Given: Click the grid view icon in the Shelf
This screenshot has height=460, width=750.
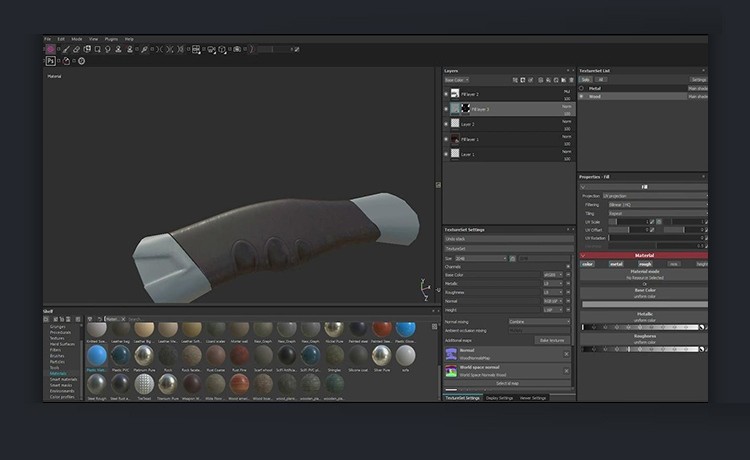Looking at the screenshot, I should point(434,327).
